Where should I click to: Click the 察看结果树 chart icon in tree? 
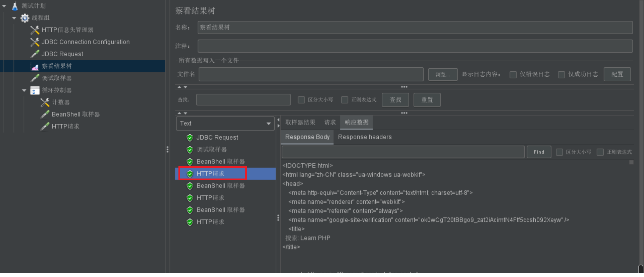click(35, 66)
